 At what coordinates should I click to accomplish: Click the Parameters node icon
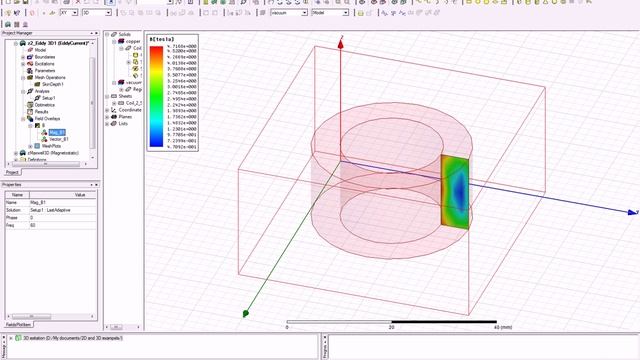[30, 71]
